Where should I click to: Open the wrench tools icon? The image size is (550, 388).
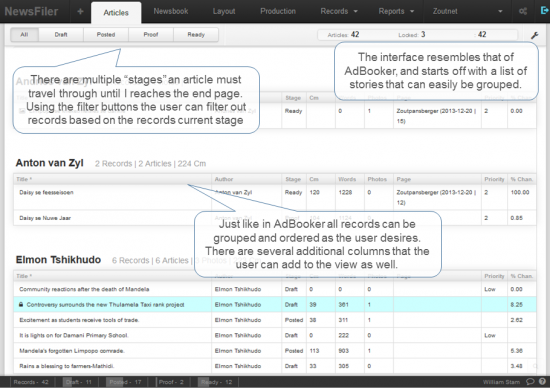(x=534, y=35)
